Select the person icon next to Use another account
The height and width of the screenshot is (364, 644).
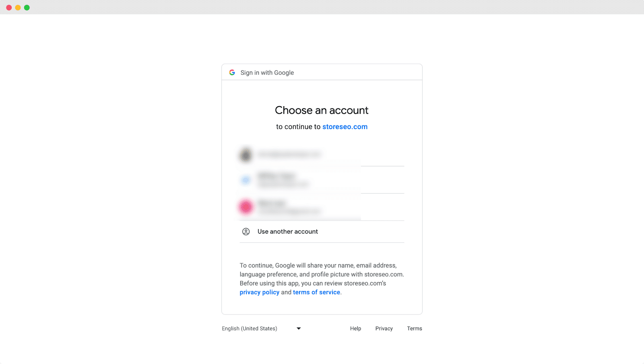246,231
